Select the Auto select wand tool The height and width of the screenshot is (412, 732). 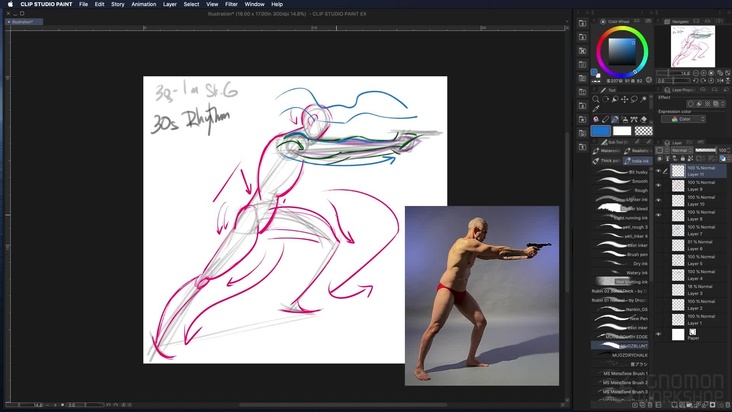644,99
